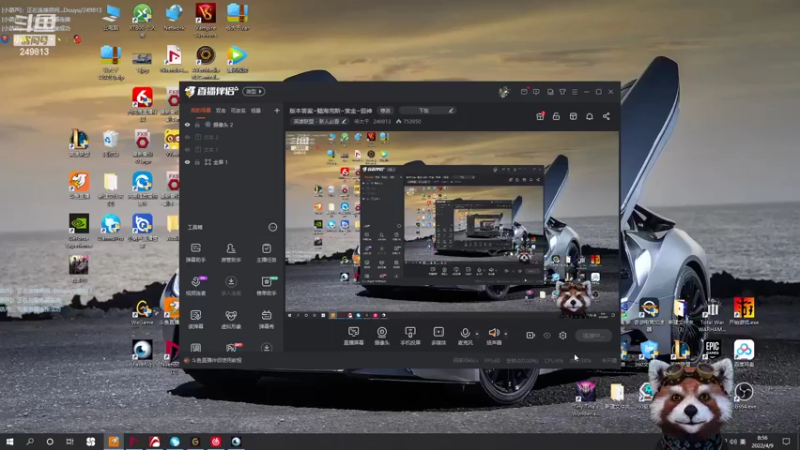
Task: Click the 修改 button beside stream title
Action: 385,111
